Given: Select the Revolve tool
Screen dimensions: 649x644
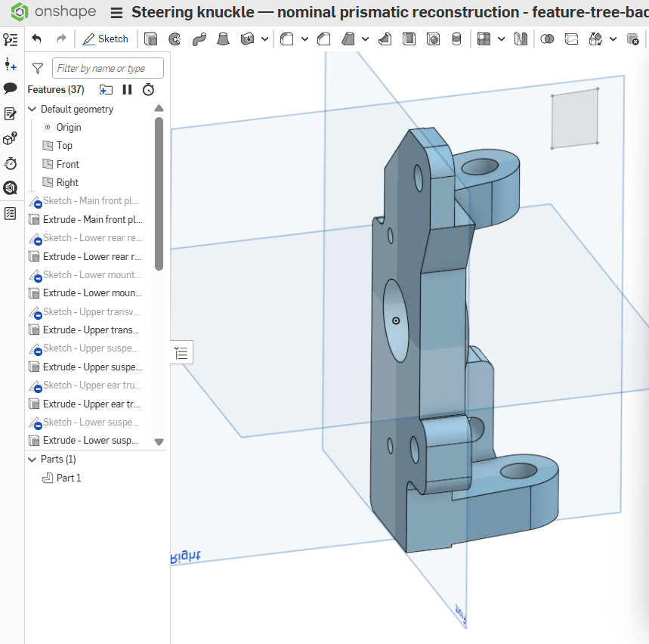Looking at the screenshot, I should (175, 39).
